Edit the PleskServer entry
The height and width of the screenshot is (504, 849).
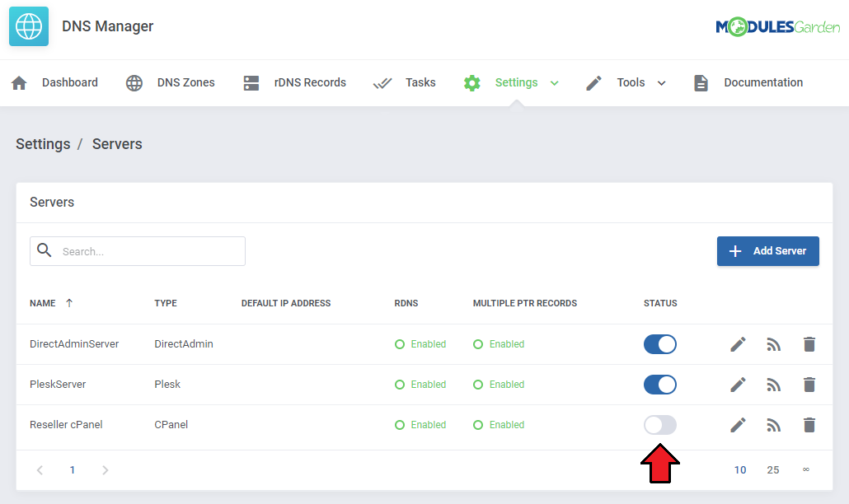(x=738, y=385)
